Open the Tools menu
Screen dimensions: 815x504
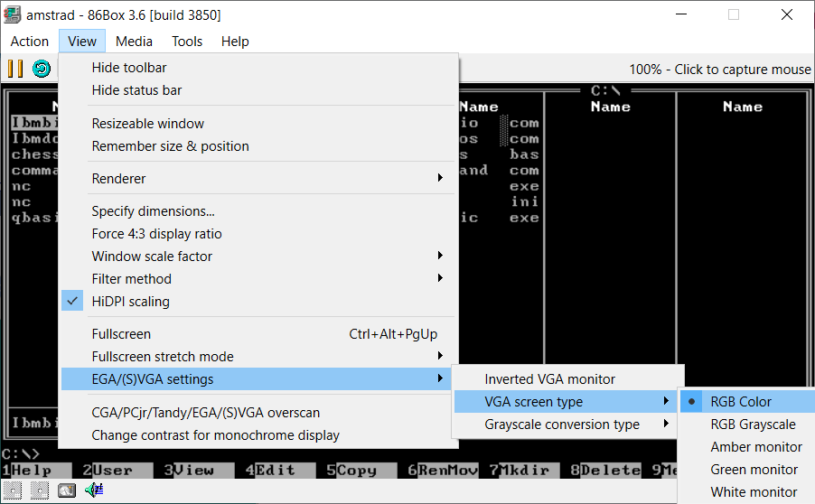pyautogui.click(x=187, y=41)
